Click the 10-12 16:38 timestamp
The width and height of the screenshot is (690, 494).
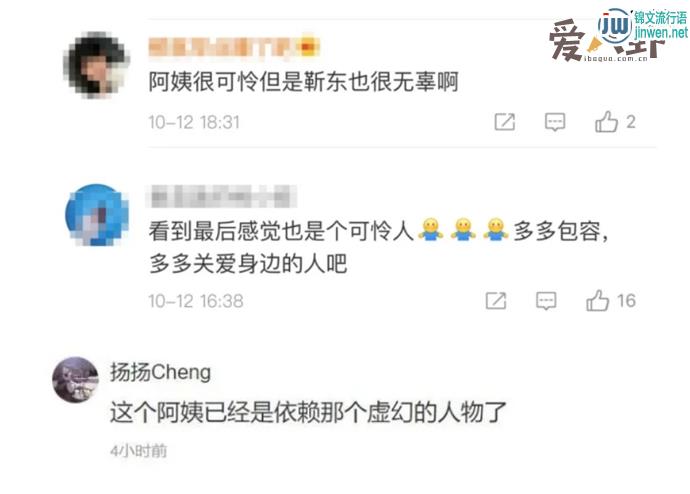coord(196,301)
